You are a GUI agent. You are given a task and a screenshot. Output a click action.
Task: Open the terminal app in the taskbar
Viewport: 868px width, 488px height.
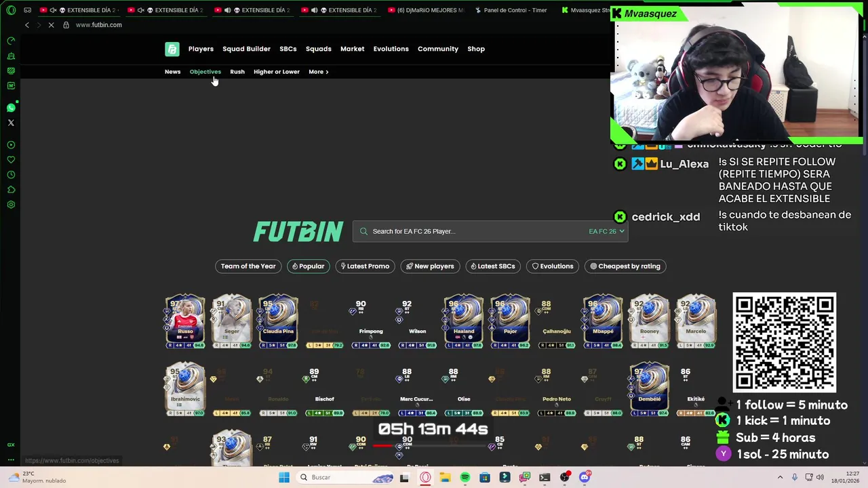click(x=545, y=477)
